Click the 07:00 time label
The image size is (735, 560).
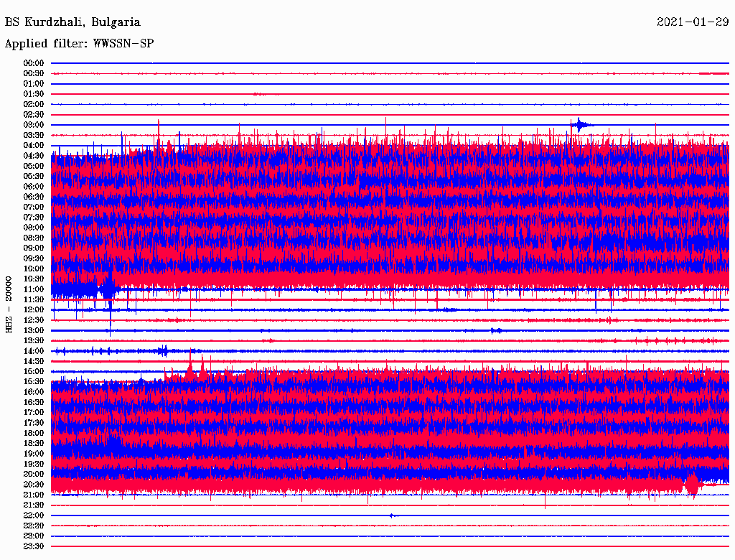(x=34, y=207)
